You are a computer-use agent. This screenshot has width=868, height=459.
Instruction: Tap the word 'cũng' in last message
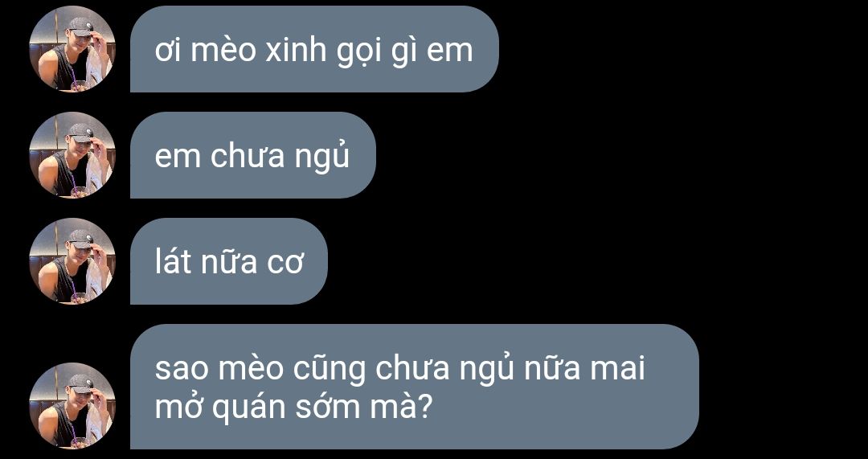tap(329, 371)
